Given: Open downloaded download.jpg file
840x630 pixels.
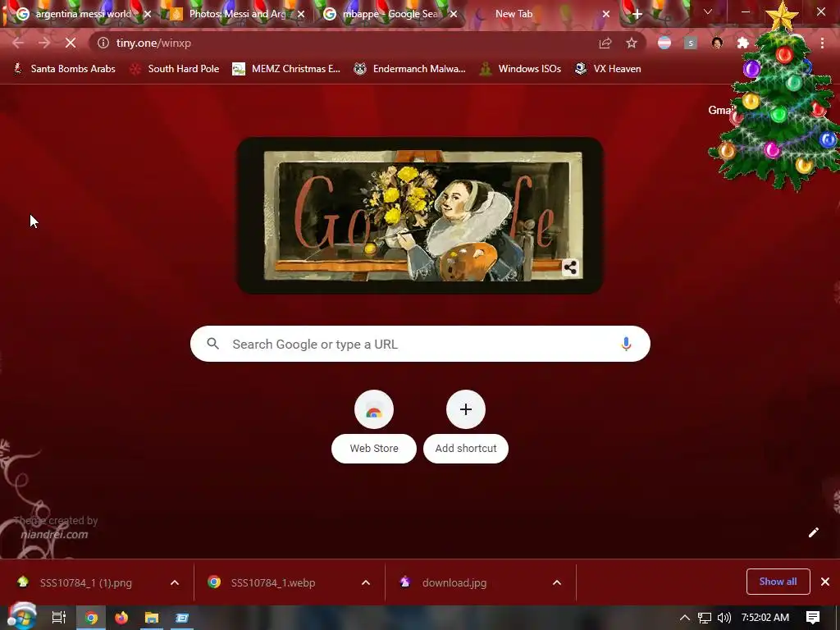Looking at the screenshot, I should tap(454, 583).
